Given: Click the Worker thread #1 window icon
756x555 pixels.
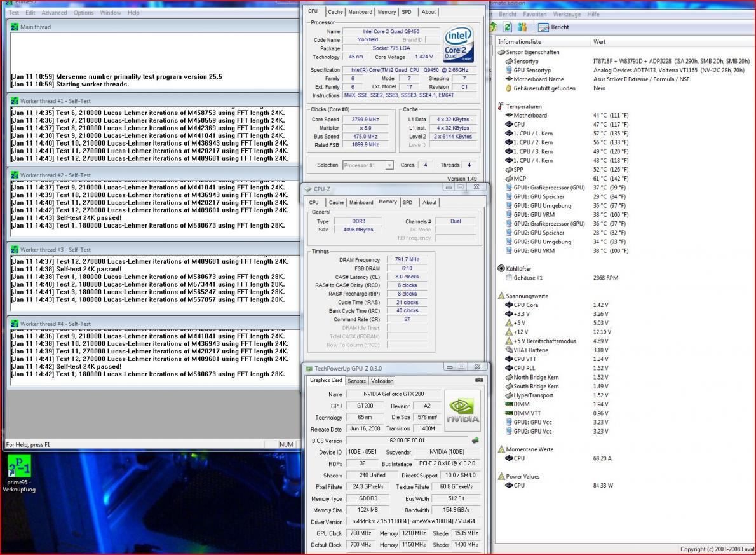Looking at the screenshot, I should click(x=15, y=101).
